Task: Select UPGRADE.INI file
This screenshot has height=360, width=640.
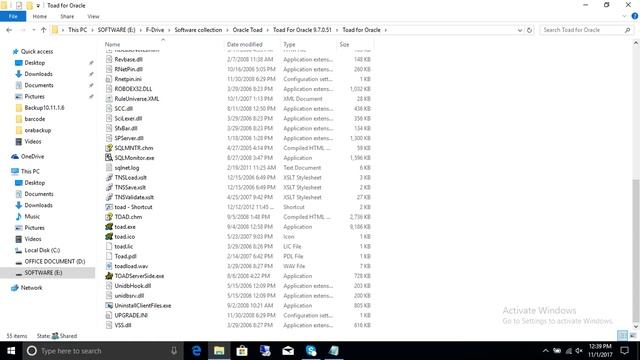Action: click(x=131, y=316)
